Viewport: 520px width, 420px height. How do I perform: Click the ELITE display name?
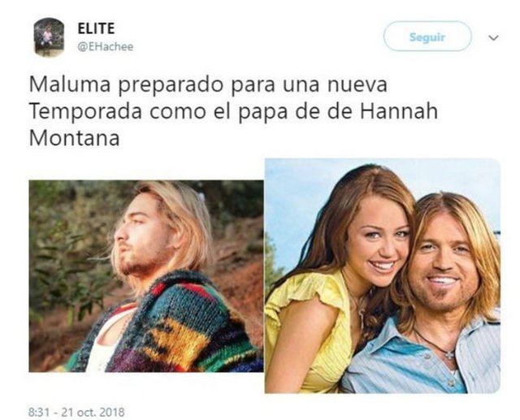click(96, 28)
